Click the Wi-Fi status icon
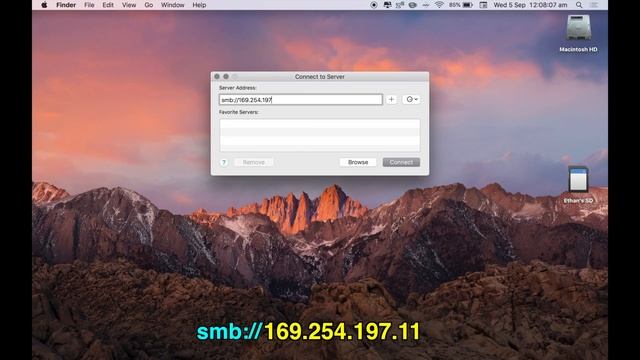The height and width of the screenshot is (360, 640). (x=439, y=5)
